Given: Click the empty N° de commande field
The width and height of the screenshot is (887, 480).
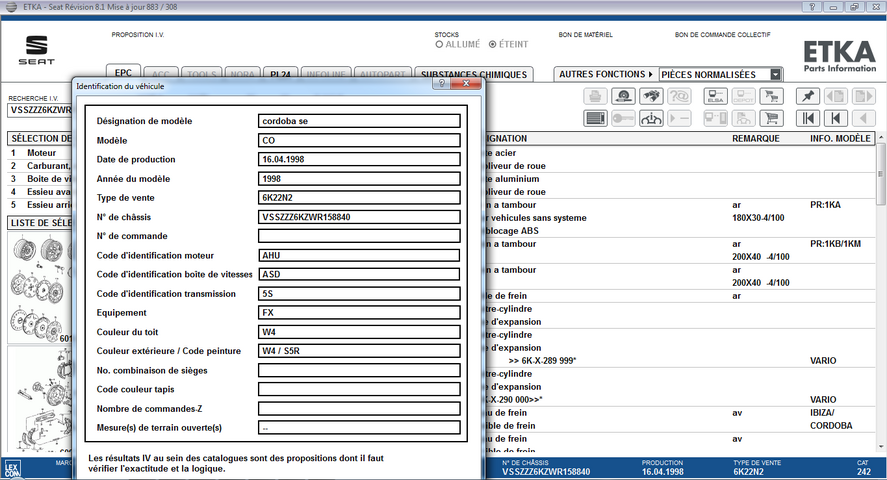Looking at the screenshot, I should 359,236.
